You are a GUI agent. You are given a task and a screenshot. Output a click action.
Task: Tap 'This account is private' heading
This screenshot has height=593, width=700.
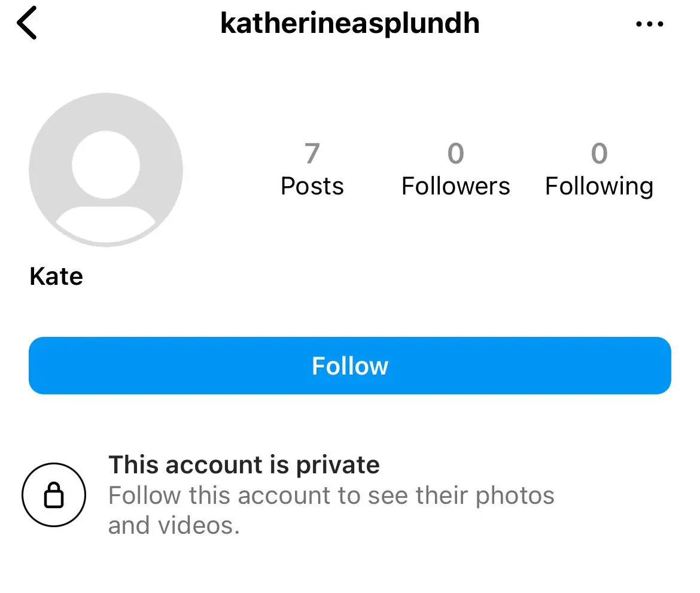[x=244, y=465]
